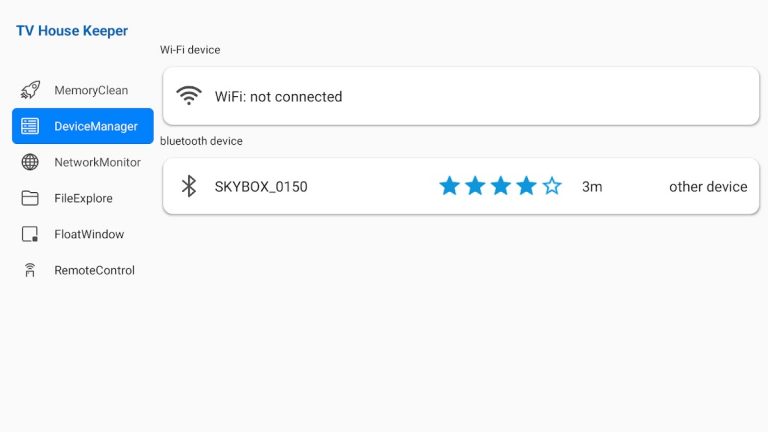Click the Bluetooth symbol beside SKYBOX_0150
The image size is (768, 432).
188,186
